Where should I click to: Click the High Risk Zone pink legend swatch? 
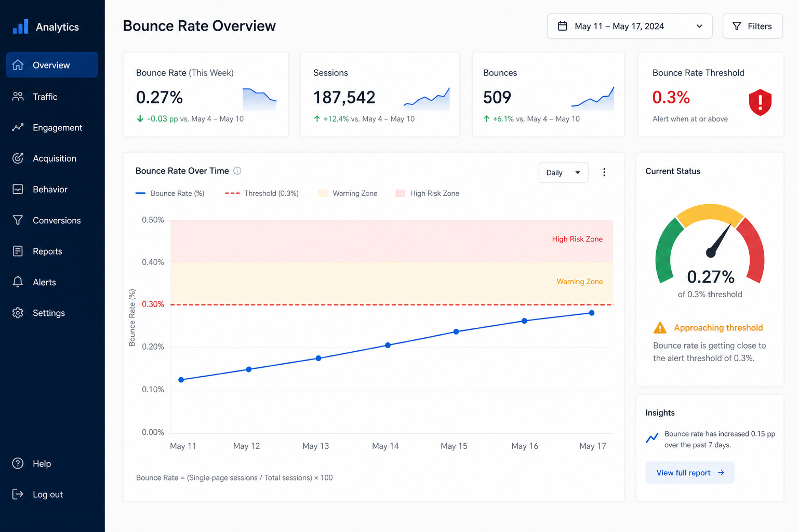coord(400,193)
